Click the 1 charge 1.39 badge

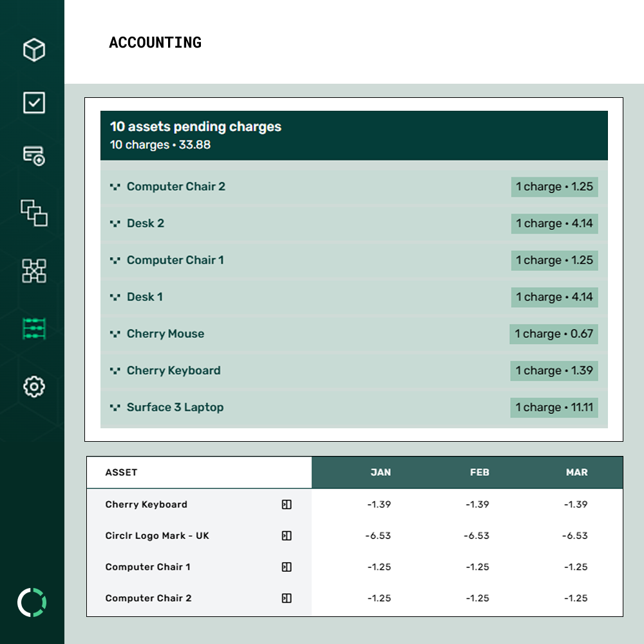[554, 370]
